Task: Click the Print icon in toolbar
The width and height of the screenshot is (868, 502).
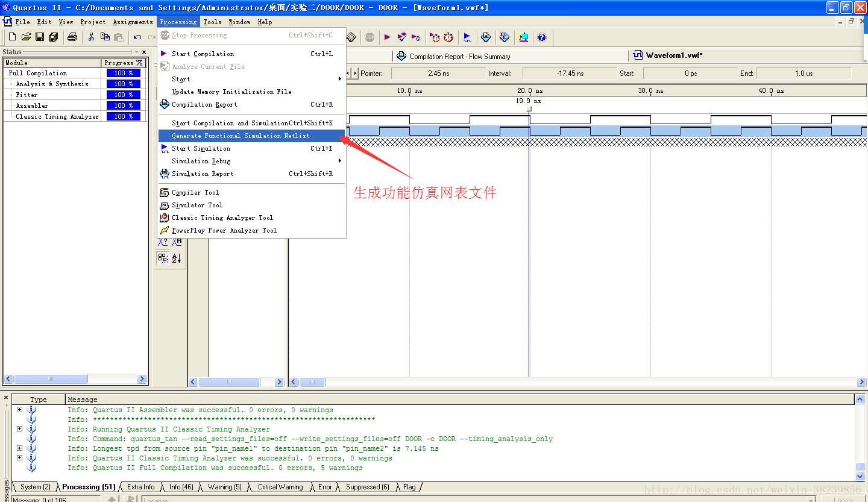Action: pos(72,37)
